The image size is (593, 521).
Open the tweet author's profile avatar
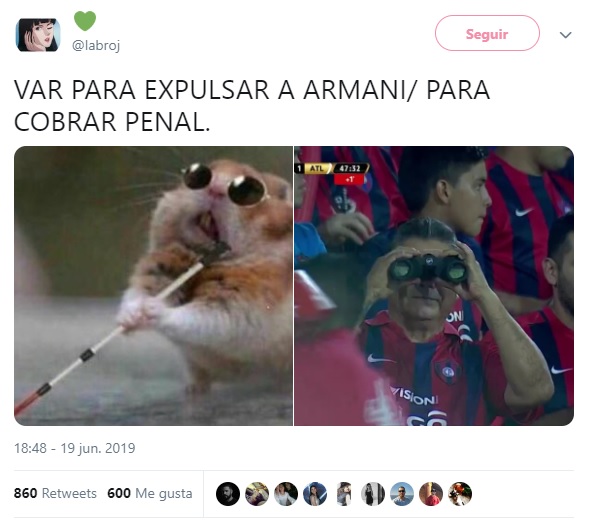point(37,35)
